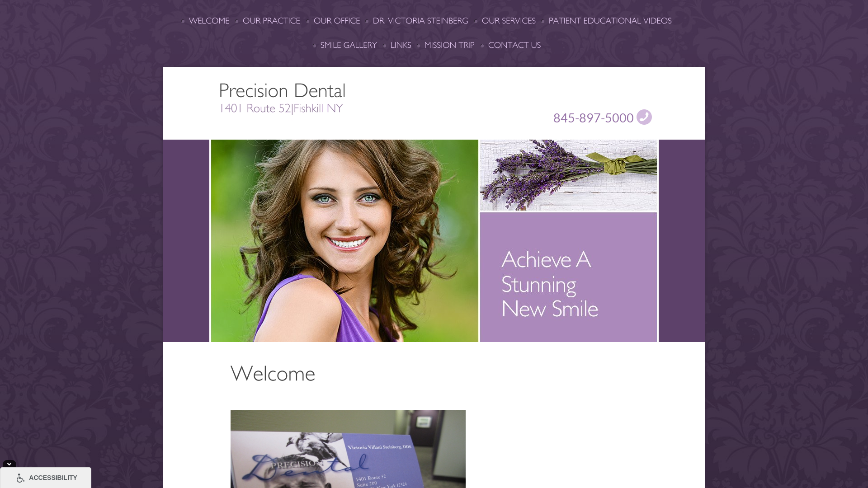Collapse the accessibility widget with the chevron
Screen dimensions: 868x488
coord(9,464)
